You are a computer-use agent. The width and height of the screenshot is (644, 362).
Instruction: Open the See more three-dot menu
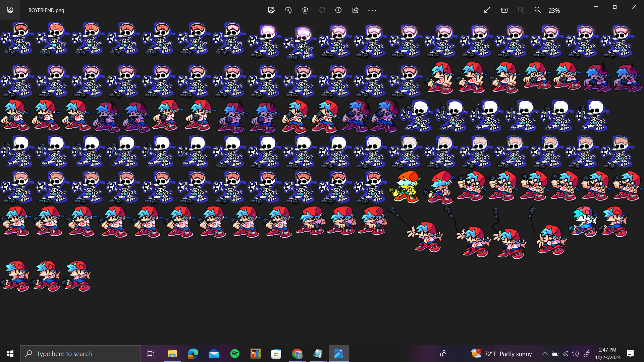click(x=372, y=10)
